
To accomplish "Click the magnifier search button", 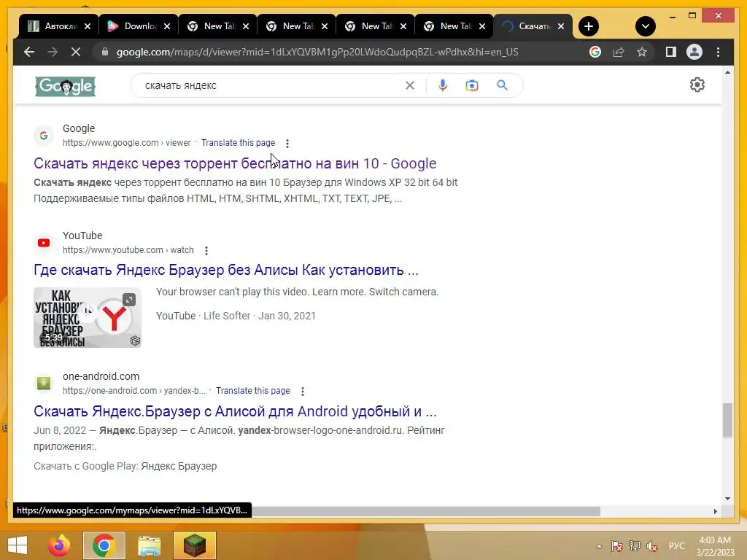I will pyautogui.click(x=502, y=85).
